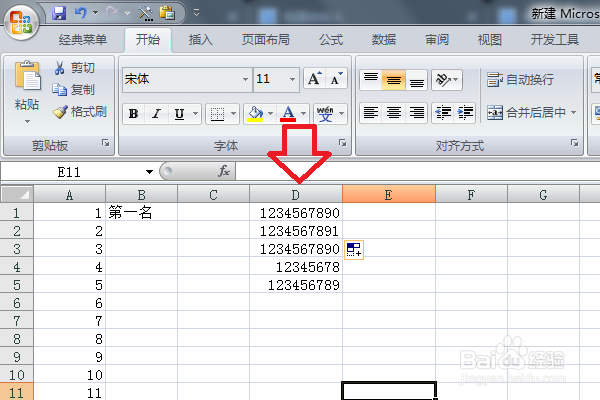
Task: Click the wén phonetic guide icon
Action: [x=325, y=114]
